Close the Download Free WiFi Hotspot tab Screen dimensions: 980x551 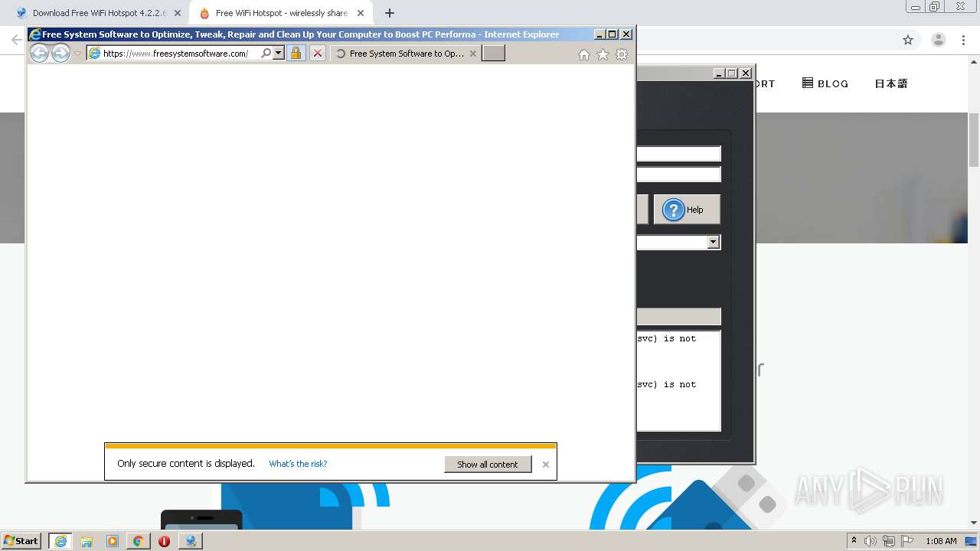[177, 13]
